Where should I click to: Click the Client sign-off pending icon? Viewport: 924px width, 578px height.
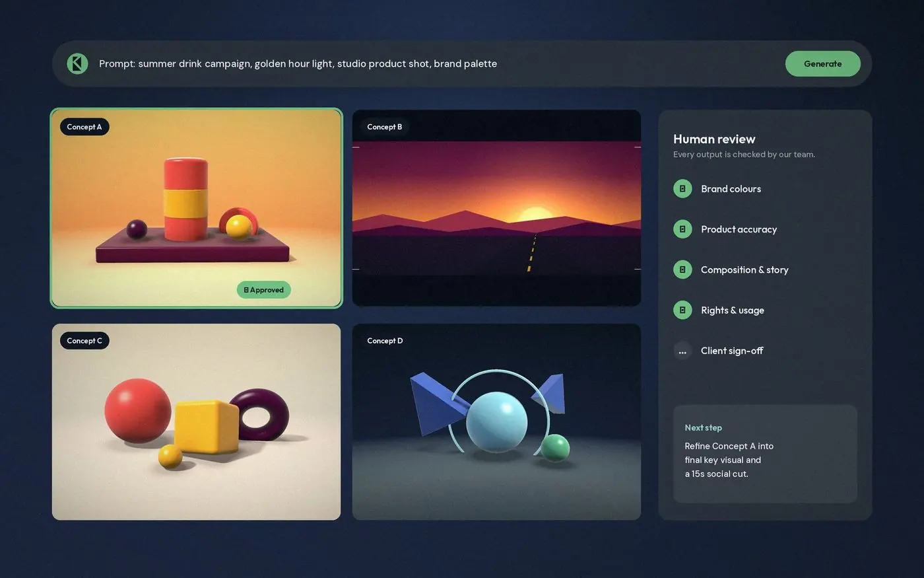(x=682, y=351)
